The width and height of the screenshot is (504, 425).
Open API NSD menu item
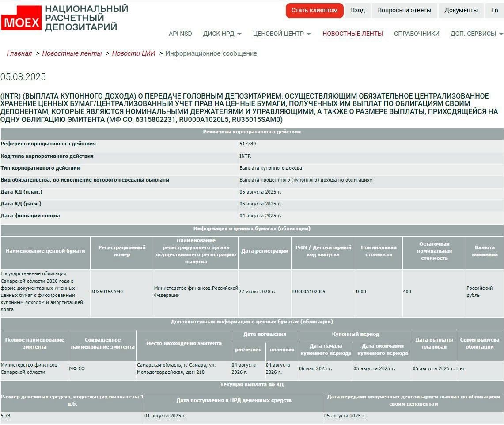coord(180,34)
